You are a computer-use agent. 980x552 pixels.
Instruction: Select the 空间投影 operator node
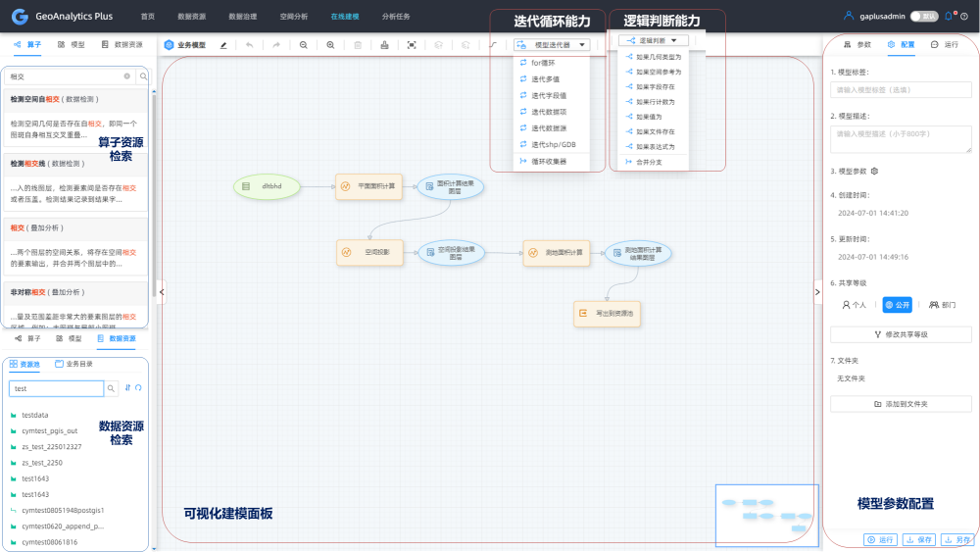pyautogui.click(x=369, y=253)
